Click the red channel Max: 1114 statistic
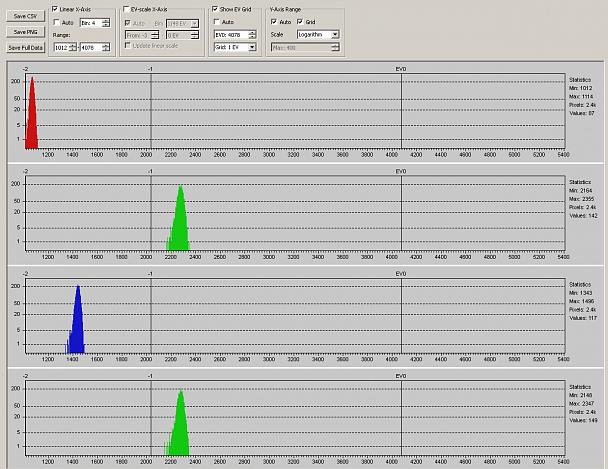The height and width of the screenshot is (469, 608). pos(581,97)
